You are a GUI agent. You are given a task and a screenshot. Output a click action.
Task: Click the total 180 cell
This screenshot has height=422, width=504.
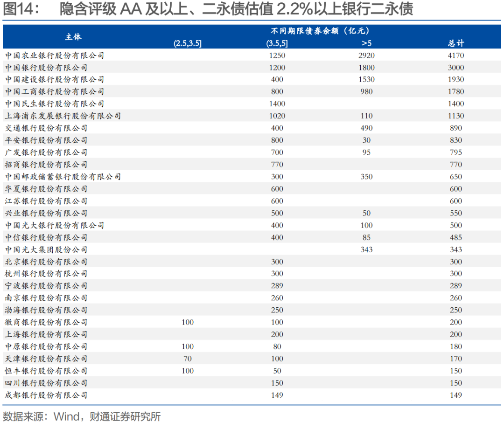pos(456,347)
